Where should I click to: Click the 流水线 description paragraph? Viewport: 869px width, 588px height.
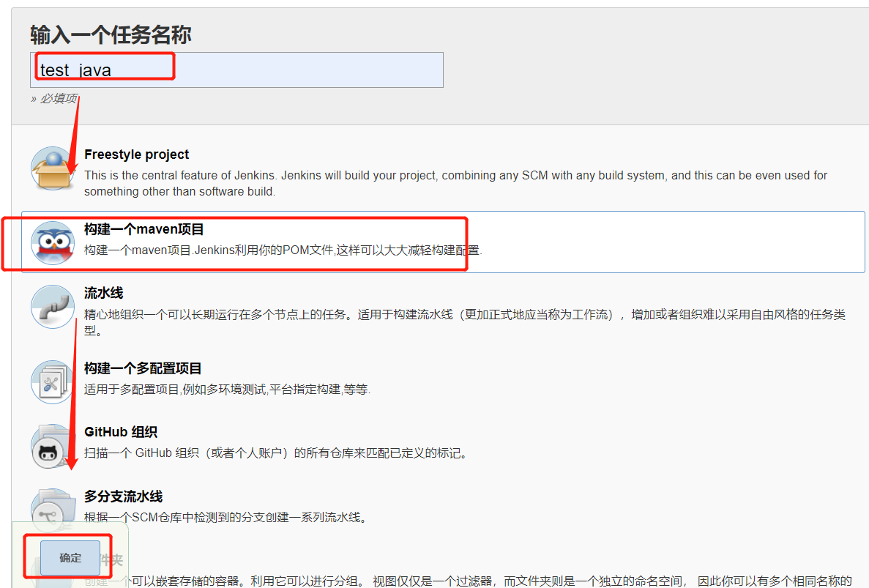click(465, 322)
